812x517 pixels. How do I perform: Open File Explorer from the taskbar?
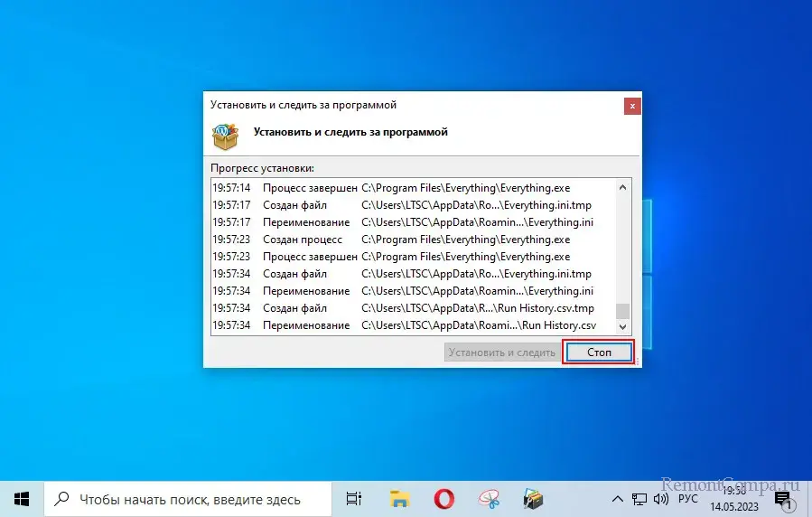[399, 498]
